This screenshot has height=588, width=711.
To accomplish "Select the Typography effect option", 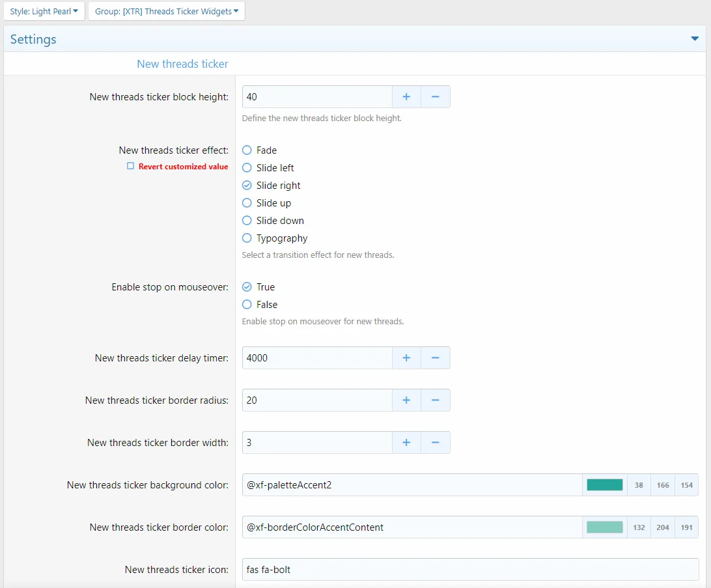I will tap(247, 238).
